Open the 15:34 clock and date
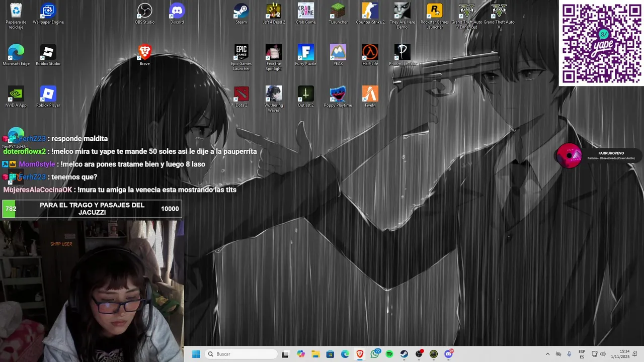The height and width of the screenshot is (362, 644). tap(621, 354)
